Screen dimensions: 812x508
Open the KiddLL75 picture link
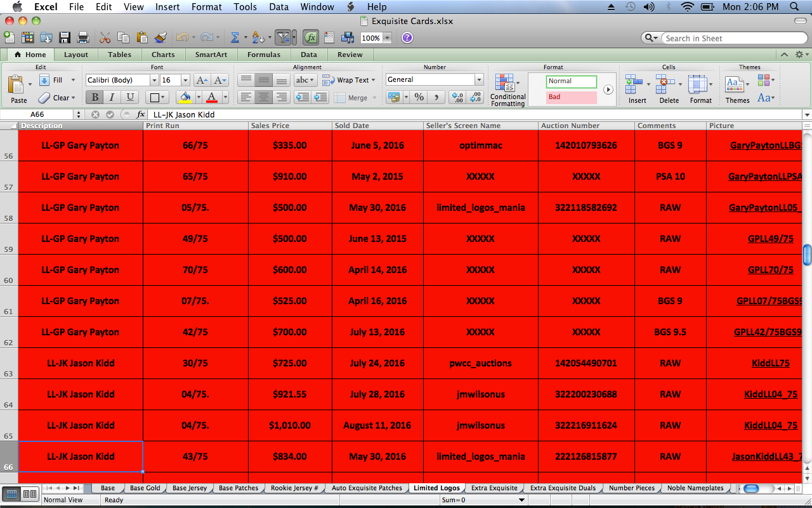770,363
